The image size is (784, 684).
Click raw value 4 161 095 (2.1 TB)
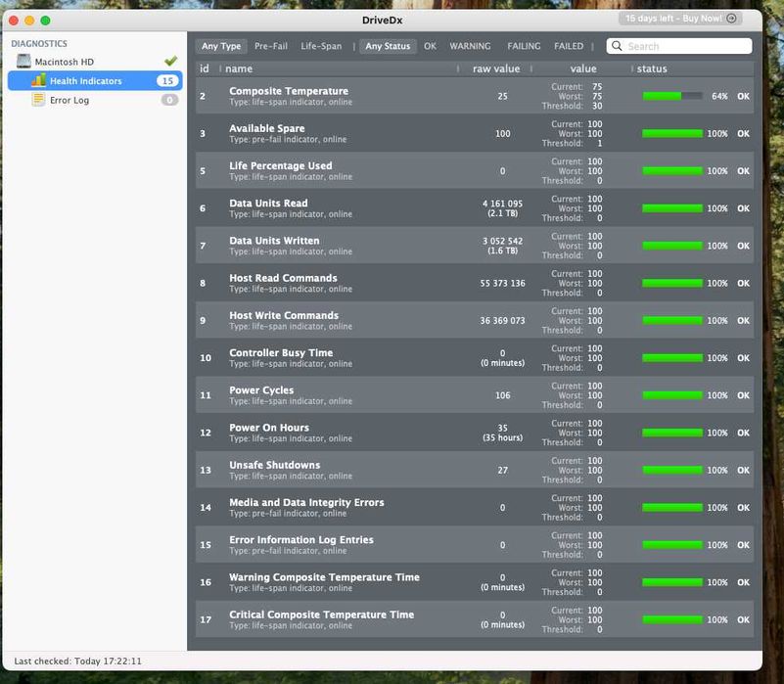(502, 208)
